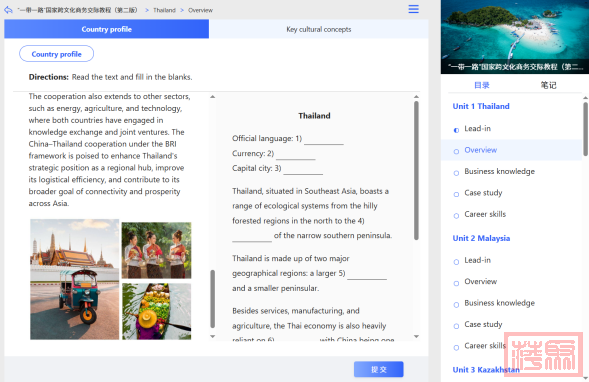Screen dimensions: 589x382
Task: Open the 目录 contents tab
Action: click(x=482, y=85)
